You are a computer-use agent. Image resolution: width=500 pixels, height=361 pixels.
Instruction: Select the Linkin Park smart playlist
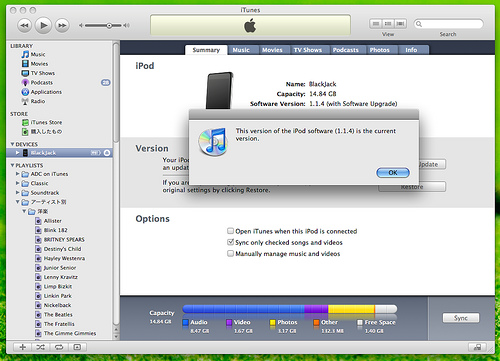(53, 296)
